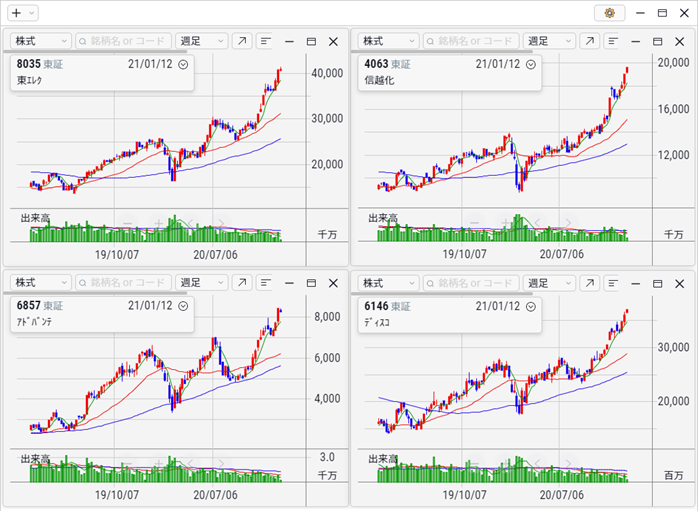
Task: Open the lines menu icon in 8035 panel
Action: tap(266, 41)
